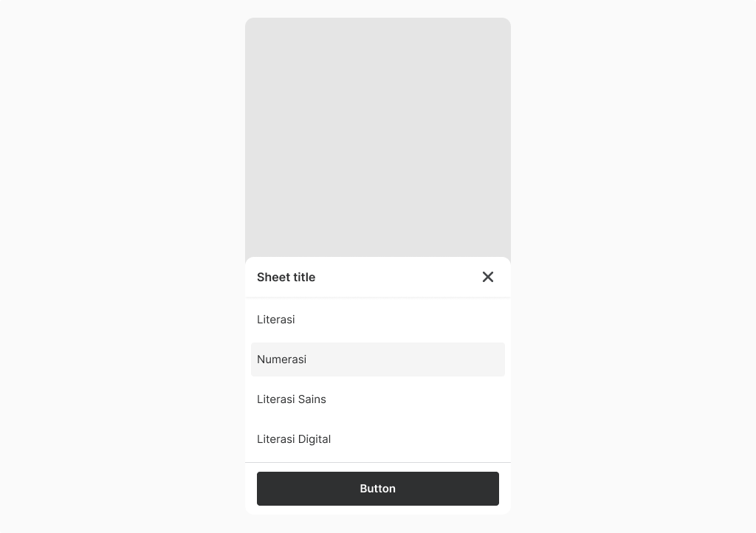Tap the X icon beside Sheet title
Image resolution: width=756 pixels, height=533 pixels.
coord(487,277)
